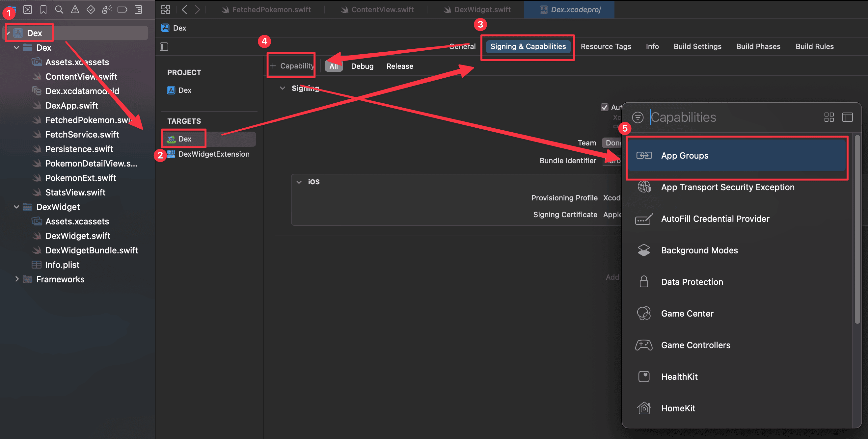The width and height of the screenshot is (868, 439).
Task: Click the filter icon in Capabilities popup
Action: click(637, 117)
